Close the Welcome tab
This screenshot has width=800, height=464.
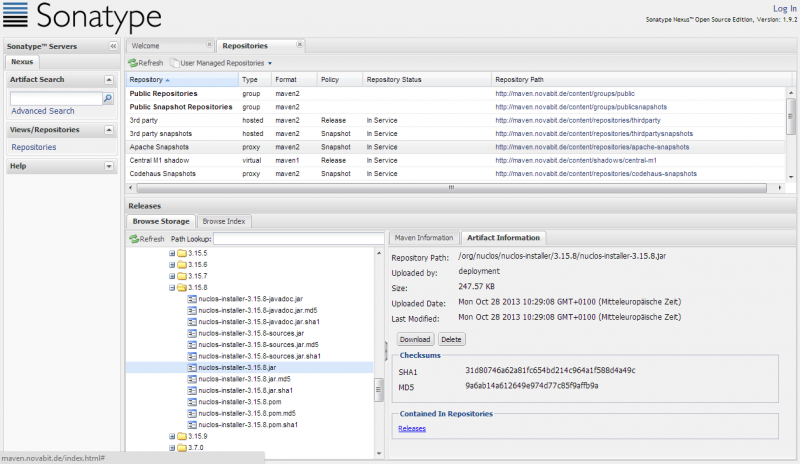click(209, 45)
